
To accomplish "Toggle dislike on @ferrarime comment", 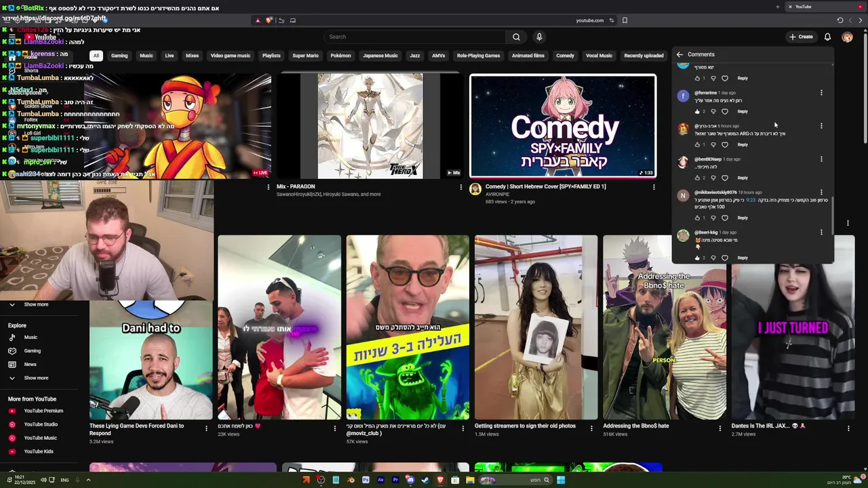I will (713, 111).
